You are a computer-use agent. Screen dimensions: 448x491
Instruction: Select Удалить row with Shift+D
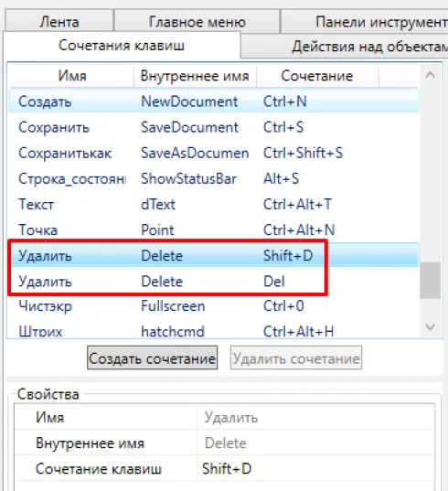[x=214, y=255]
